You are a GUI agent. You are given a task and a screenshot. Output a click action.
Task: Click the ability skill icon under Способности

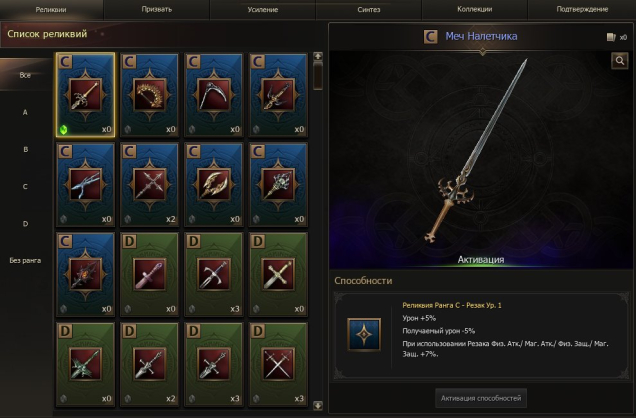click(364, 334)
